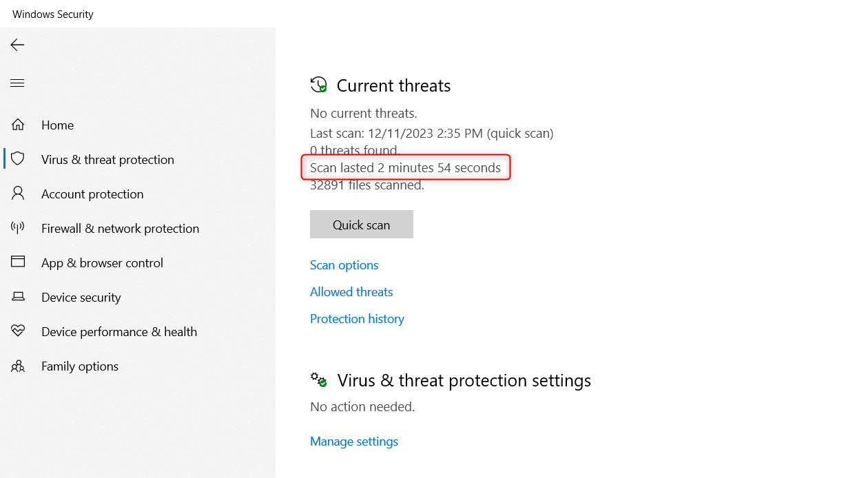Go to Device security in sidebar

(x=81, y=298)
